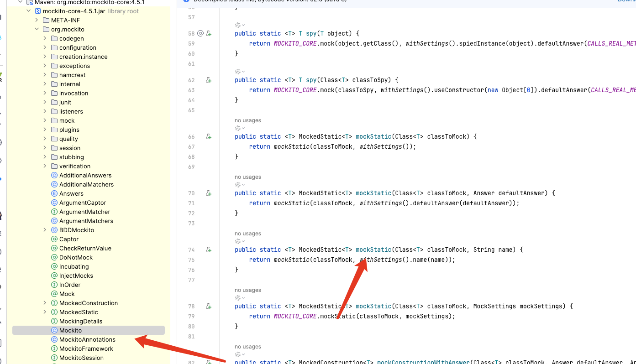Expand the MockedStatic node
This screenshot has height=364, width=636.
pos(45,312)
